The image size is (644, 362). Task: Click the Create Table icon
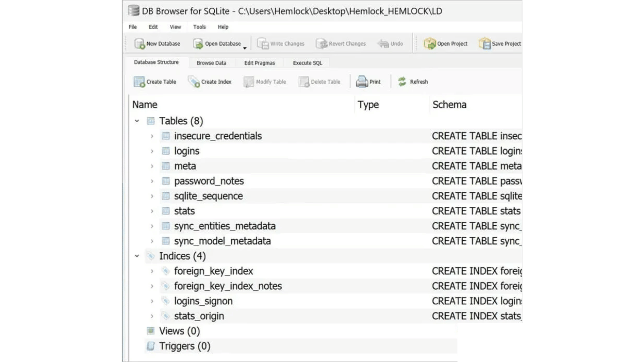(139, 82)
